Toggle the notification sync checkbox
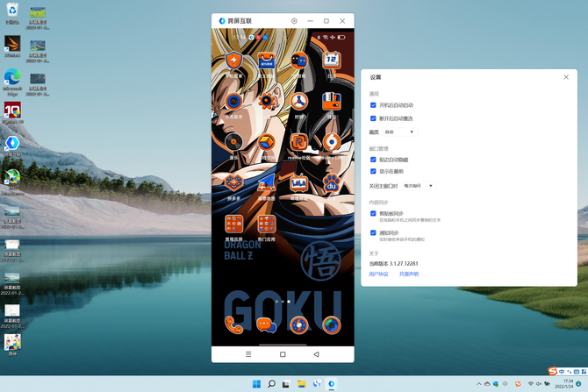The width and height of the screenshot is (588, 392). pyautogui.click(x=373, y=232)
